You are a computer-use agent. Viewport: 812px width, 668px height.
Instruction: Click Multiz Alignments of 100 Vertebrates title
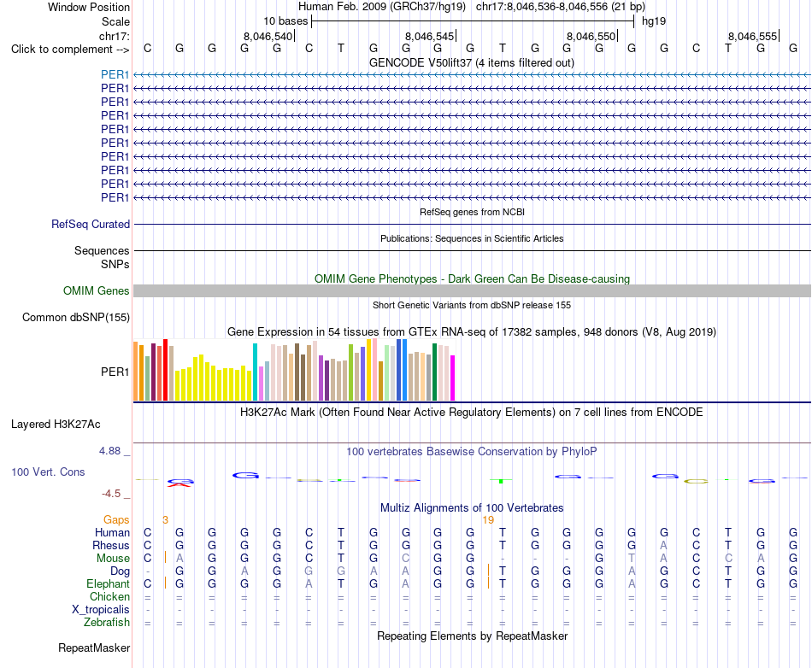tap(472, 508)
